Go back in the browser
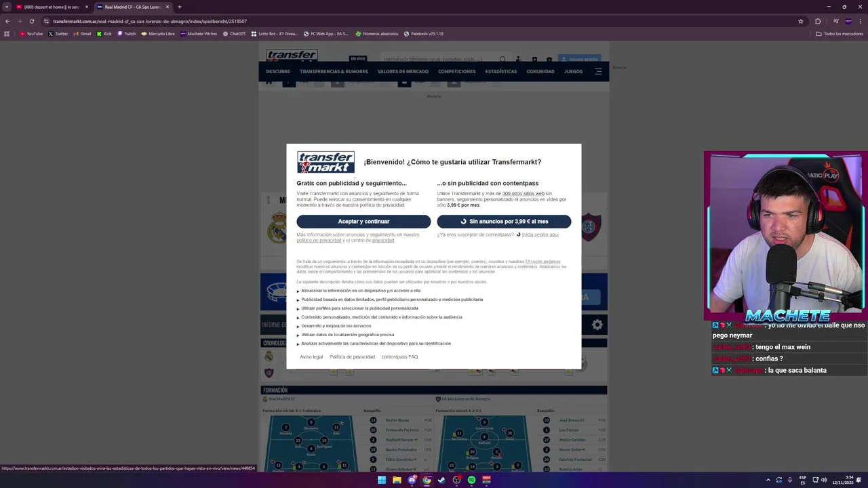 click(x=7, y=21)
